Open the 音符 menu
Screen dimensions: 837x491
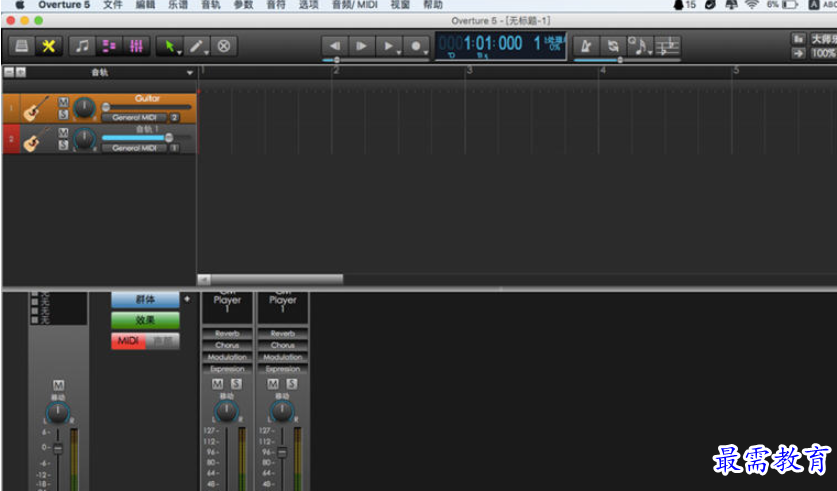pyautogui.click(x=276, y=5)
